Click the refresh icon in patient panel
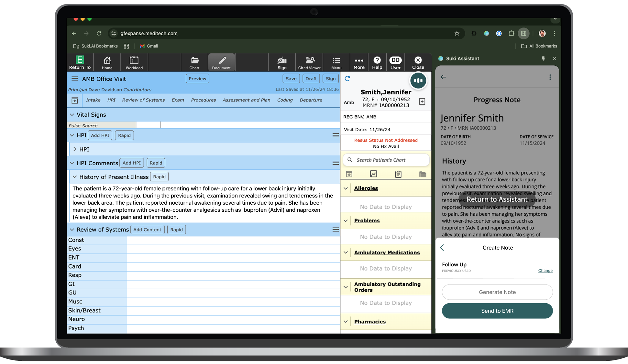Viewport: 628px width, 364px height. tap(347, 79)
